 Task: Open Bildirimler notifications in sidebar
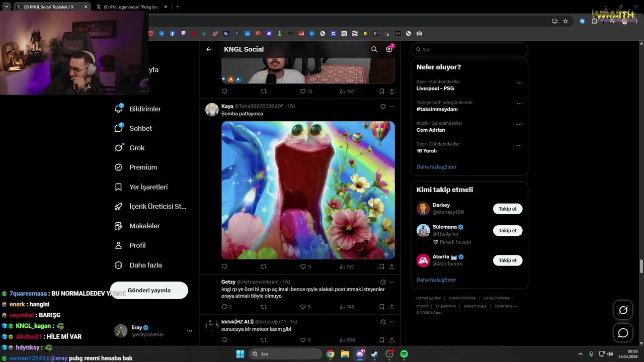click(x=138, y=109)
